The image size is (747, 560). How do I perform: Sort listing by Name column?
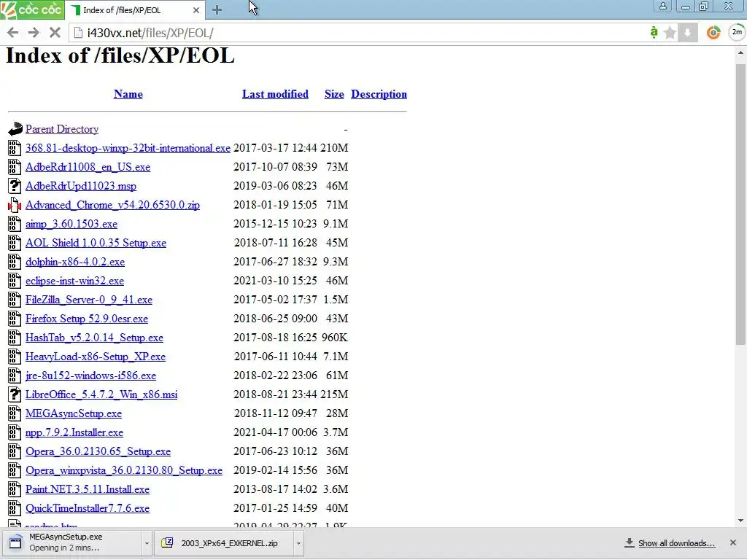[128, 94]
